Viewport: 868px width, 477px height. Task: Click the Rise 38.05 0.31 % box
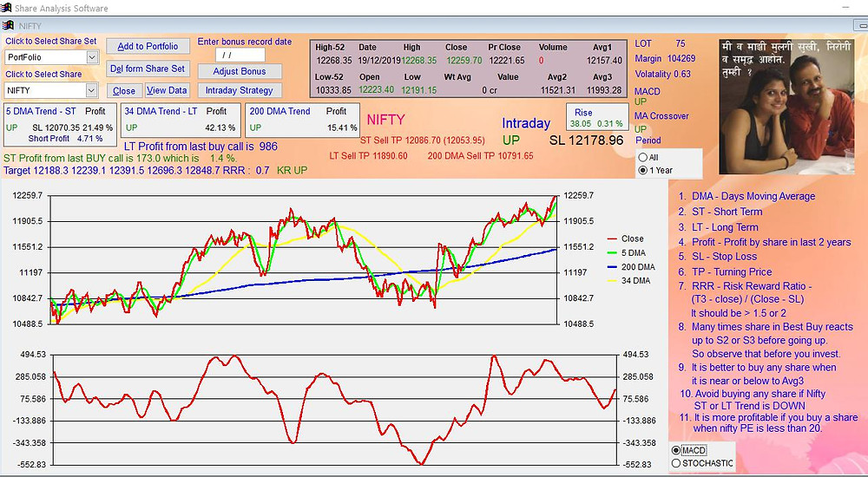click(597, 117)
